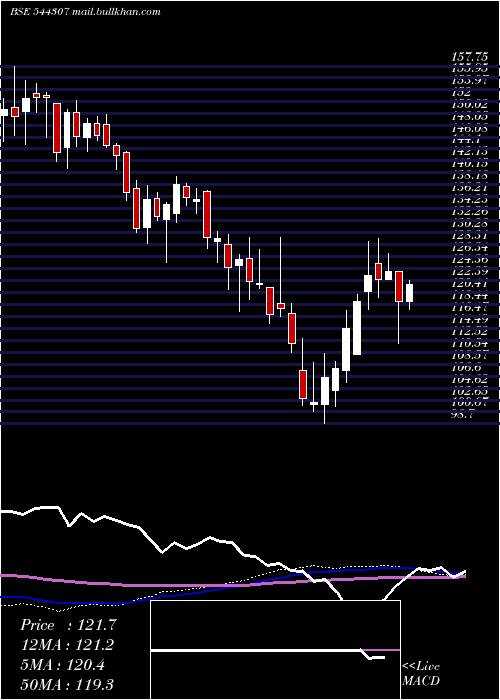The height and width of the screenshot is (700, 500).
Task: Select the '5MA : 120.4' legend entry
Action: click(x=62, y=665)
